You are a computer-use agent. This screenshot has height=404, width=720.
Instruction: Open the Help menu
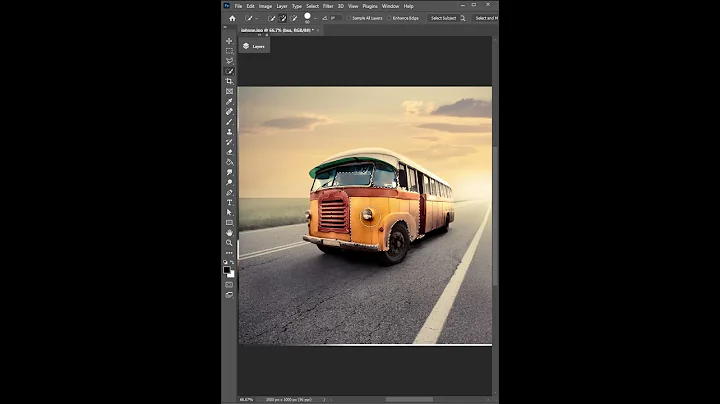click(x=409, y=6)
